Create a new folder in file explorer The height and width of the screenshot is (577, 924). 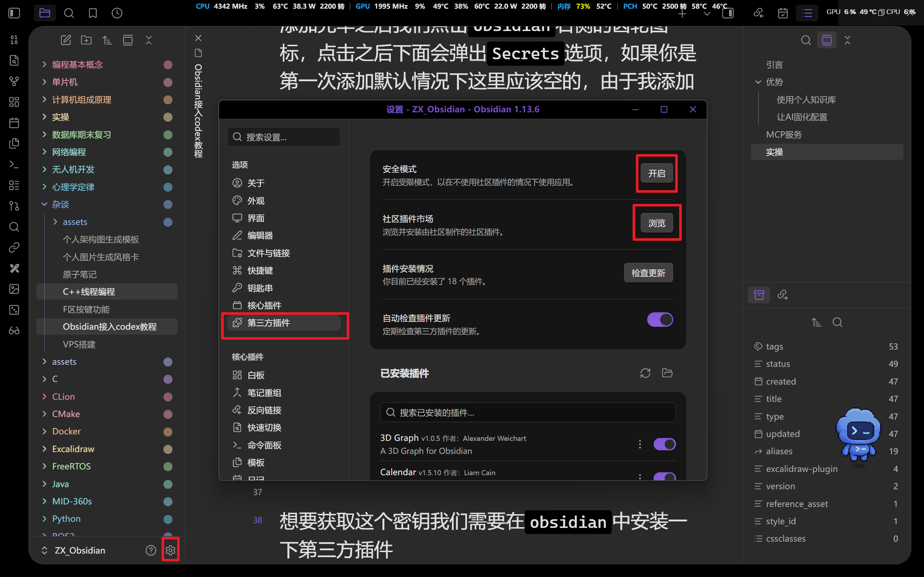[x=86, y=40]
